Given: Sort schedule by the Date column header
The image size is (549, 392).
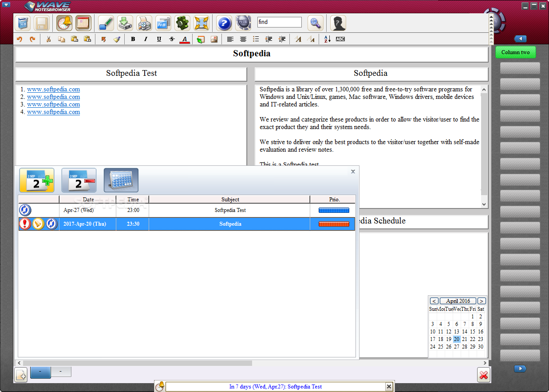Looking at the screenshot, I should point(88,200).
